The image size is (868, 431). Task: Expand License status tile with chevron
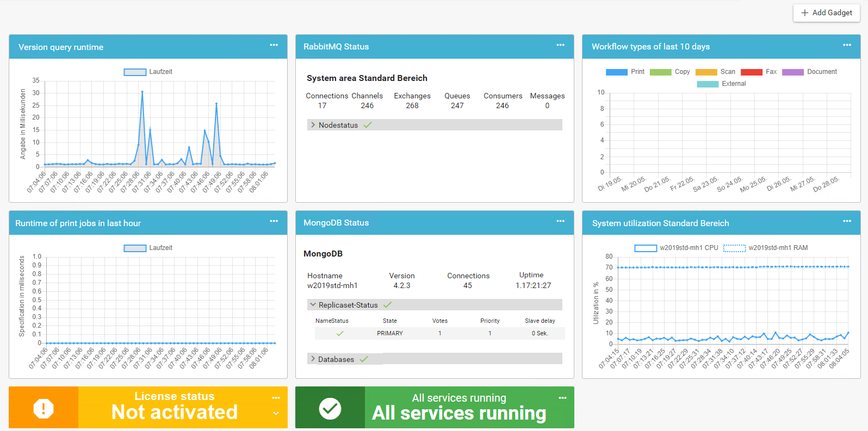[x=276, y=414]
